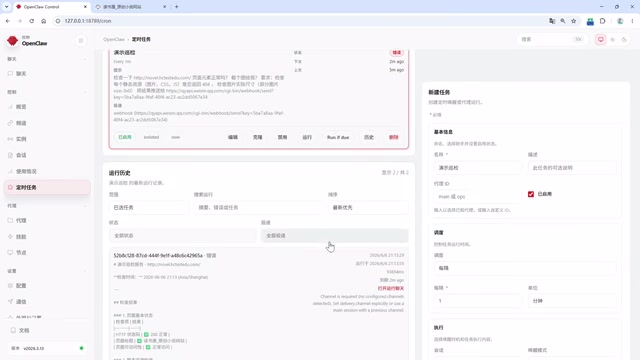
Task: Open browser zoom magnifier icon
Action: click(563, 21)
